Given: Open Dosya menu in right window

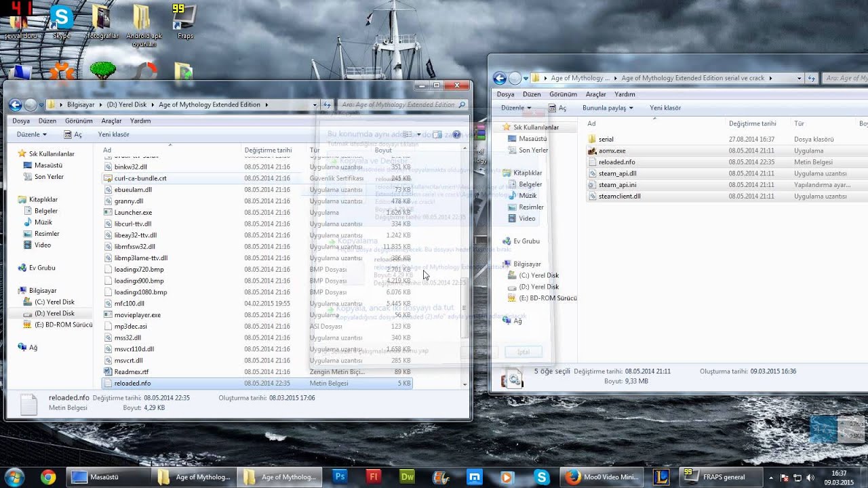Looking at the screenshot, I should pos(505,94).
